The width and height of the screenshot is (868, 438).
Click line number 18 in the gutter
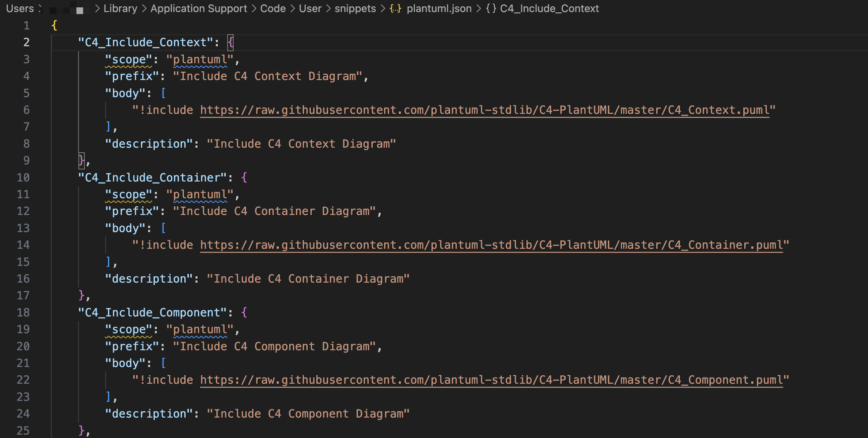point(23,312)
